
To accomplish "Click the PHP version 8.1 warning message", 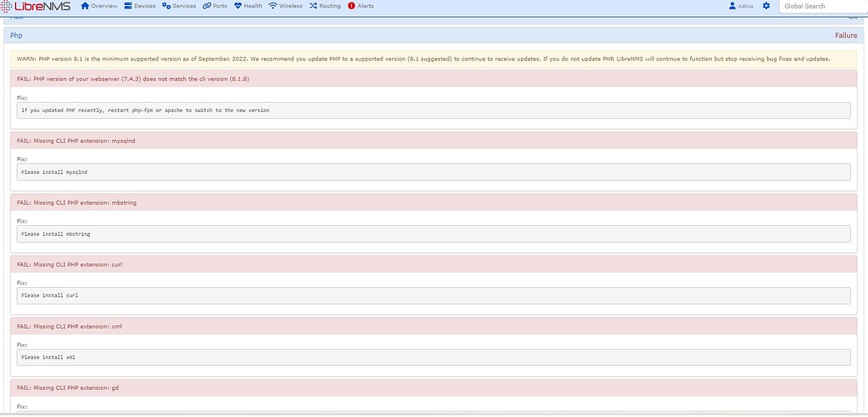I will 434,59.
